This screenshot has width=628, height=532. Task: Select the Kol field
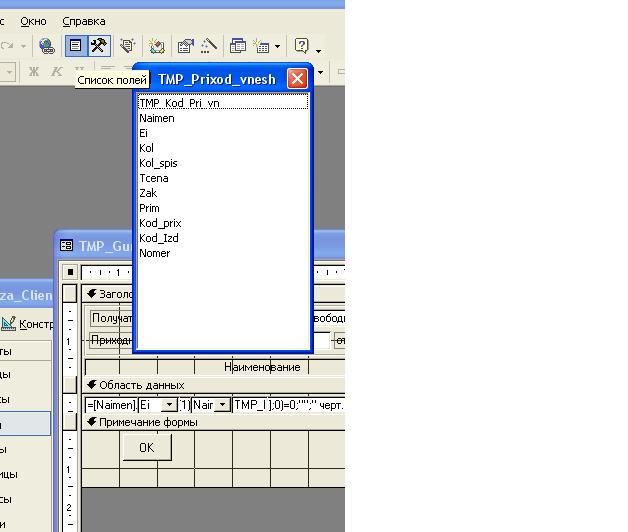223,148
